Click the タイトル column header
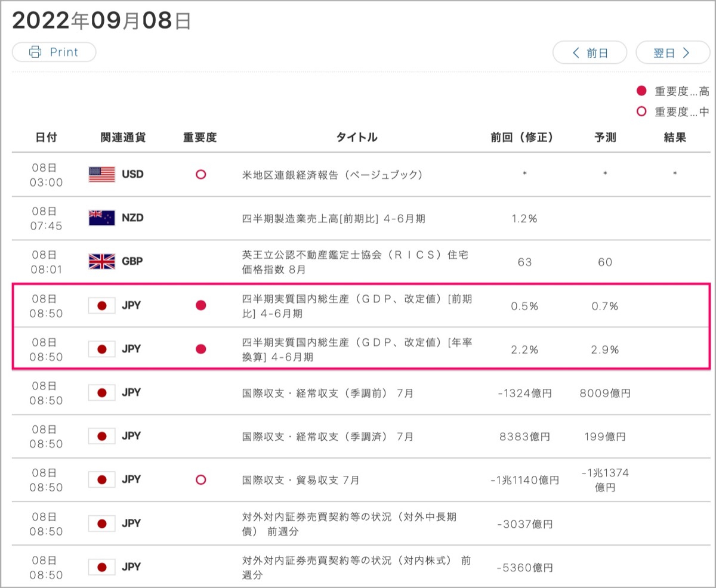 pos(357,137)
